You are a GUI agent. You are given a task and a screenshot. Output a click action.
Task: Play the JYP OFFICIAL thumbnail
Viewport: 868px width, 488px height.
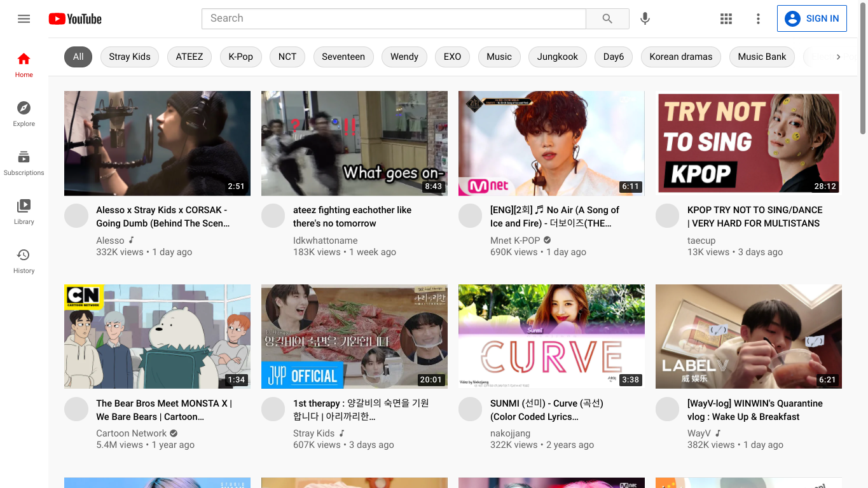354,337
